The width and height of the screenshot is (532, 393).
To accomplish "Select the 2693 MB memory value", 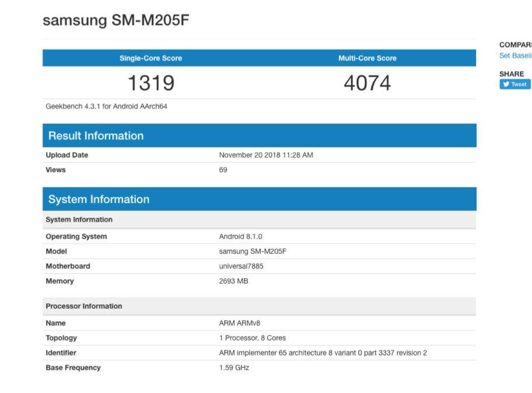I will pos(233,281).
